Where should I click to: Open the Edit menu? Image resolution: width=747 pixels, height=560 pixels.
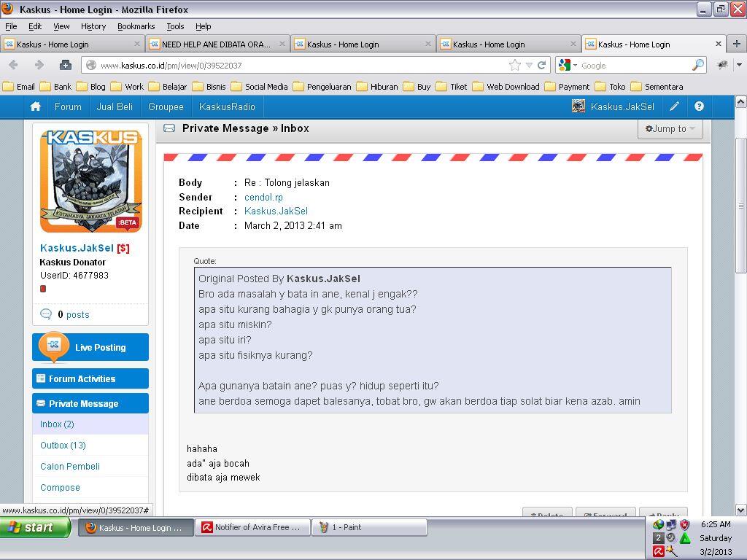[x=35, y=26]
